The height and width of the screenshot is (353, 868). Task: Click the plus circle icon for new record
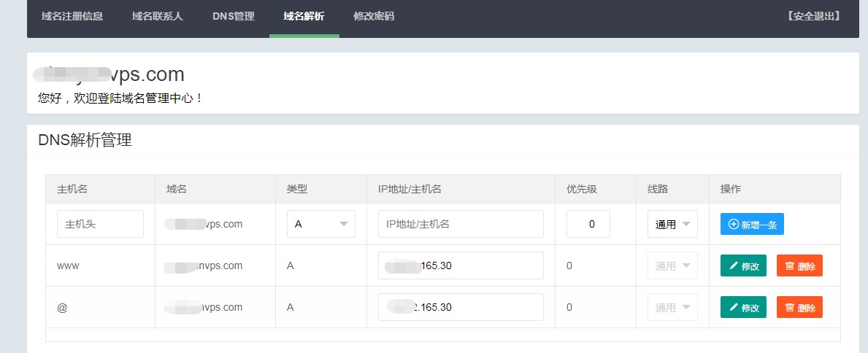[734, 224]
